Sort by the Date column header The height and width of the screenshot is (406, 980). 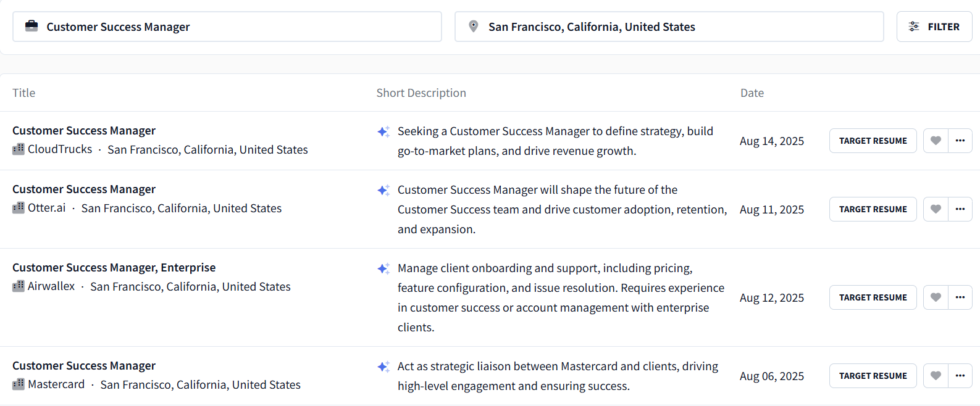pyautogui.click(x=752, y=93)
